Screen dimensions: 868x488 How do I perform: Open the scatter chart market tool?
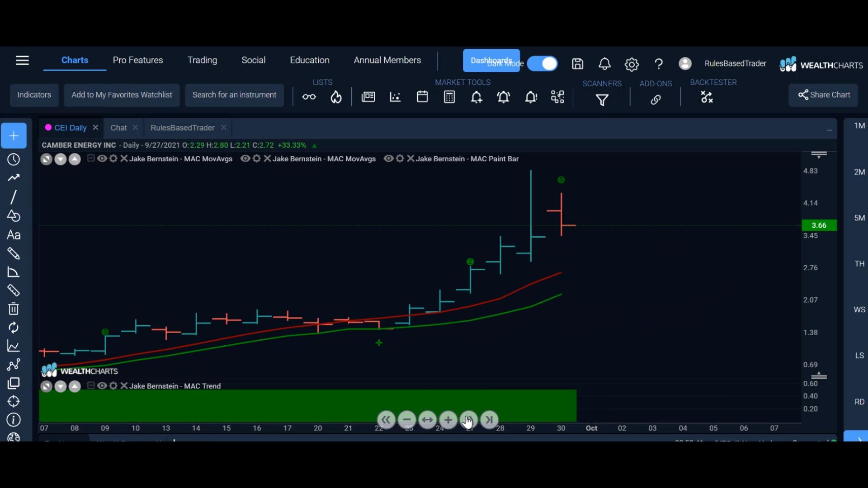coord(395,97)
